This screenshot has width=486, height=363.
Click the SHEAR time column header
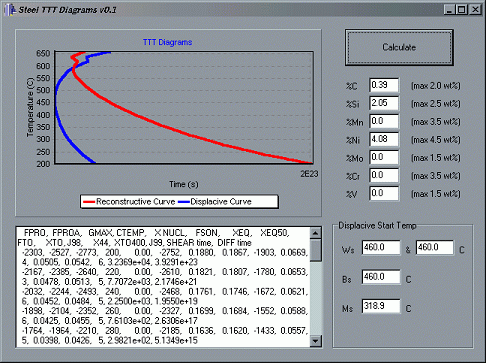pyautogui.click(x=190, y=243)
